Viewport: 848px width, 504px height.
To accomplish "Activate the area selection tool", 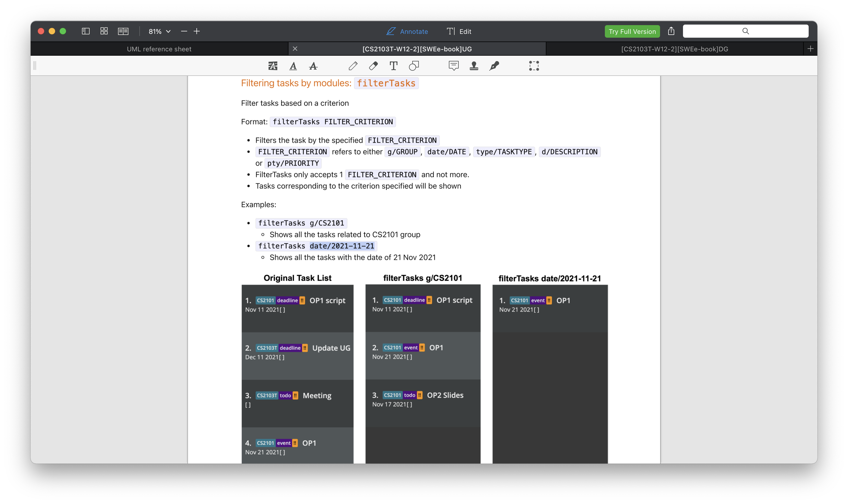I will click(x=534, y=66).
